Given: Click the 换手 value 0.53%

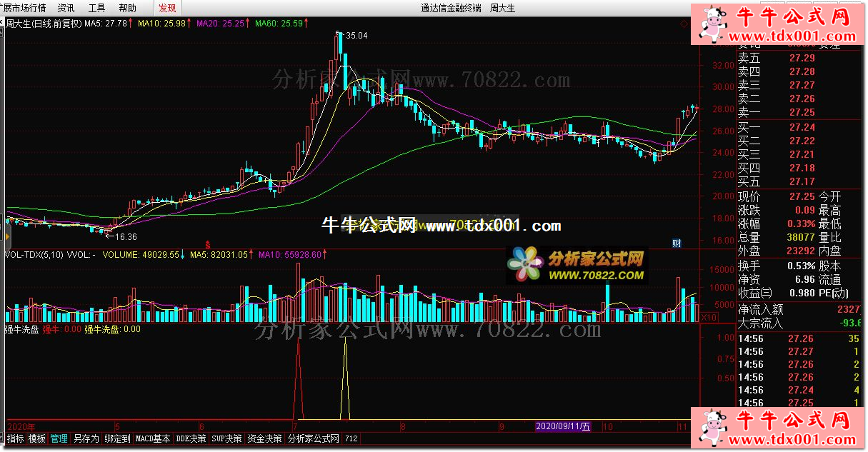Looking at the screenshot, I should (x=802, y=266).
